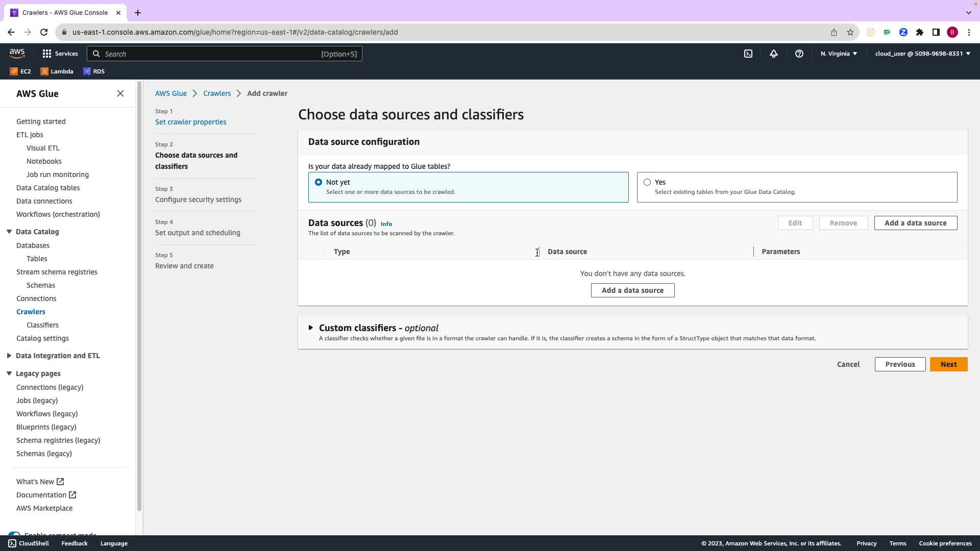Open the N. Virginia region dropdown
The image size is (980, 551).
click(x=839, y=54)
